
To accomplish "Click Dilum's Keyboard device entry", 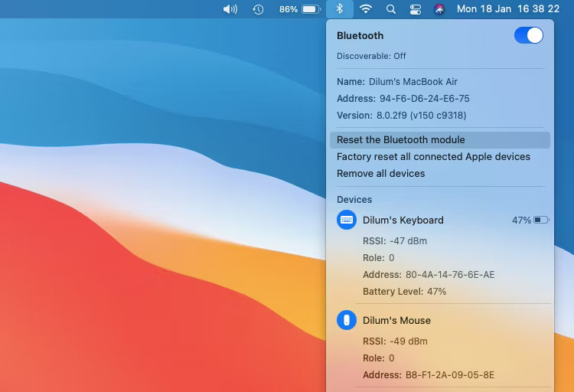I will point(403,220).
